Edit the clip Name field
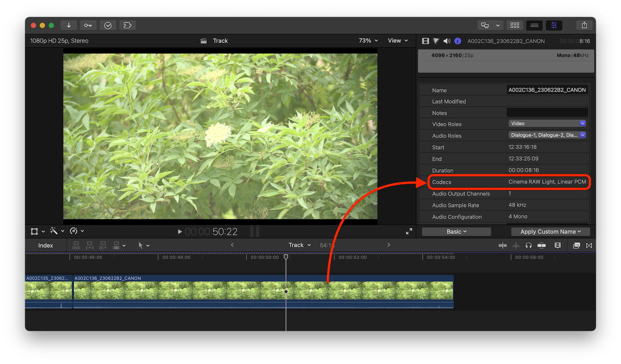Screen dimensions: 621x364 click(x=547, y=90)
